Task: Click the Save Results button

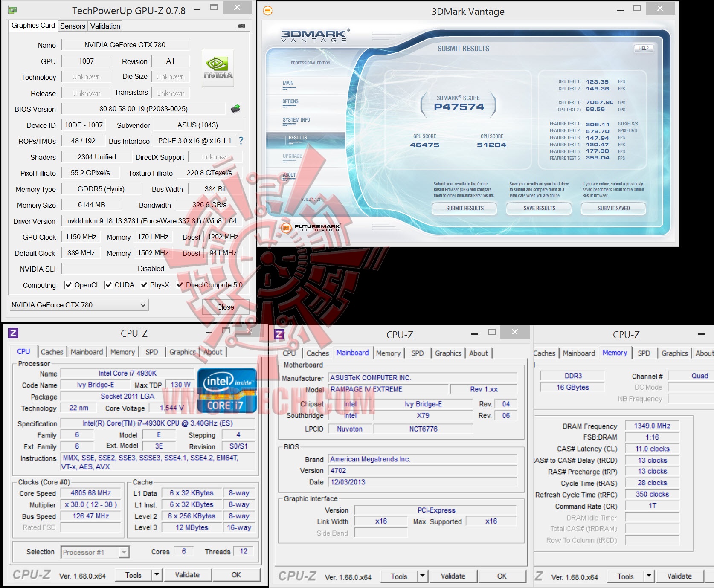Action: tap(540, 209)
